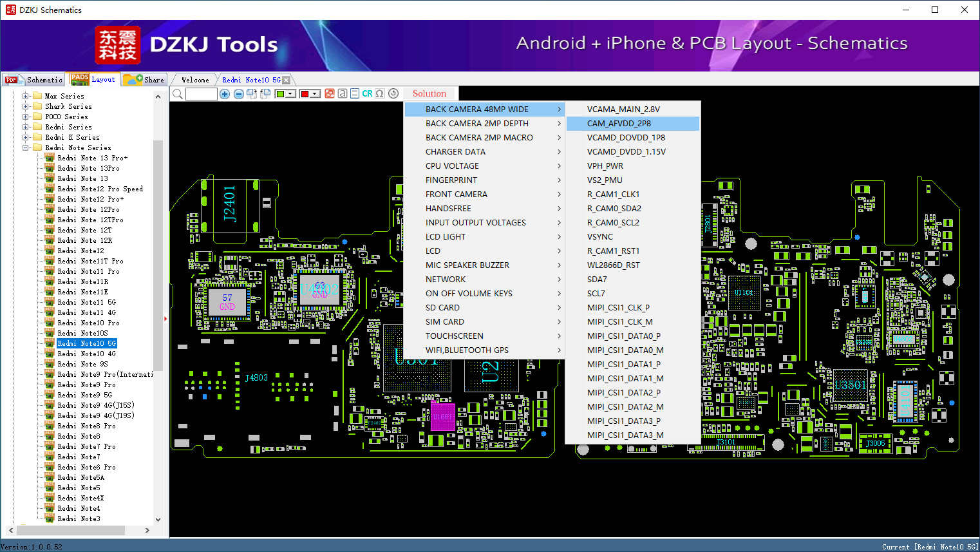Click the PADS icon beside Redmi Note10S
This screenshot has width=980, height=552.
50,333
